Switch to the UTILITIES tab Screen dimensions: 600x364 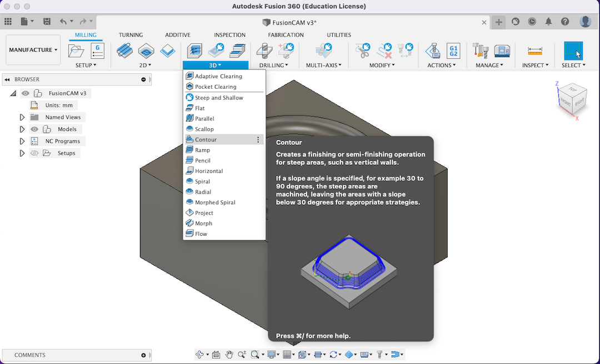[x=339, y=35]
